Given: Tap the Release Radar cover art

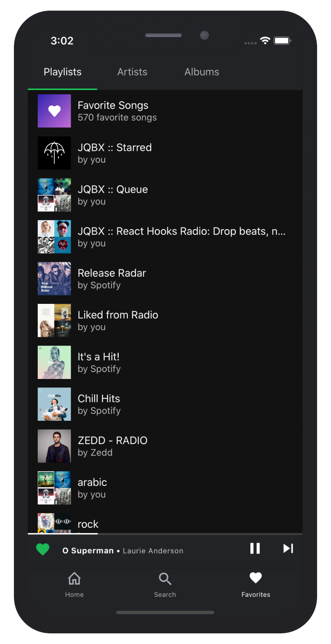Looking at the screenshot, I should click(54, 279).
